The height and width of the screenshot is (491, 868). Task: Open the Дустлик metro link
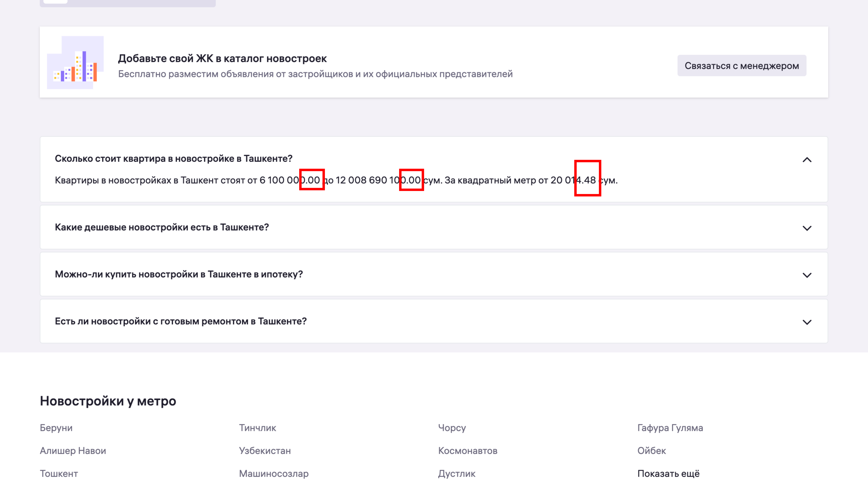point(456,474)
